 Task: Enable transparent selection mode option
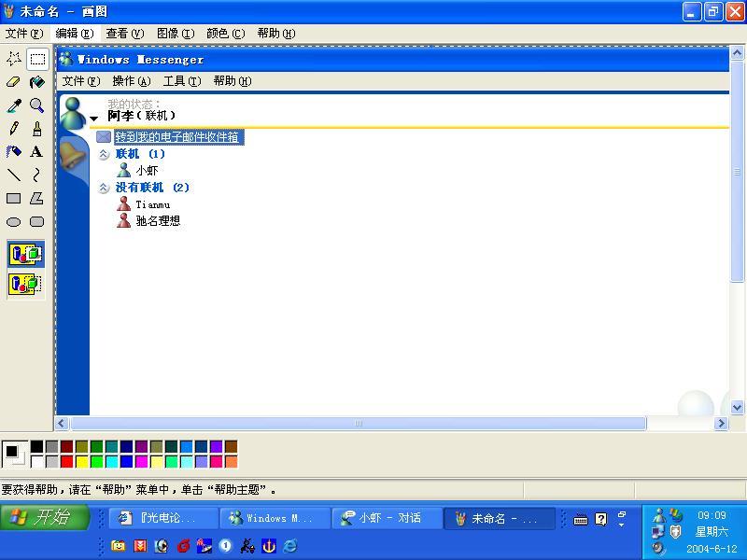click(x=26, y=285)
